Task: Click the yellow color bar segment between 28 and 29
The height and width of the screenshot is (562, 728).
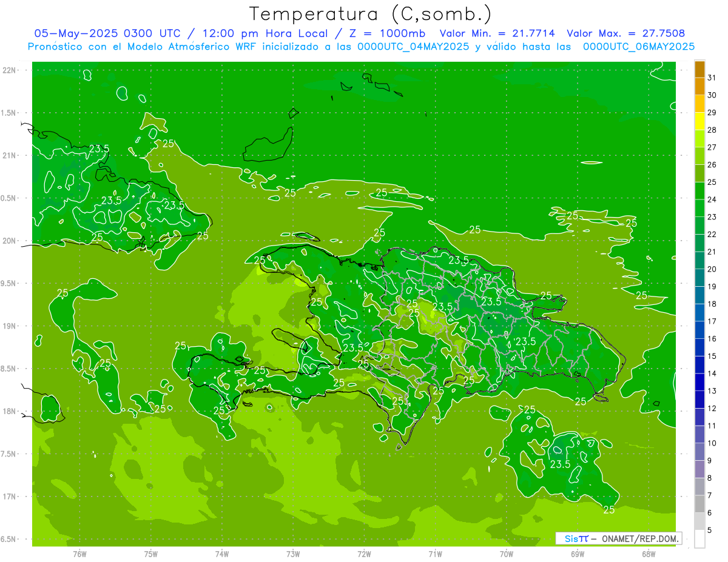Action: pyautogui.click(x=699, y=121)
